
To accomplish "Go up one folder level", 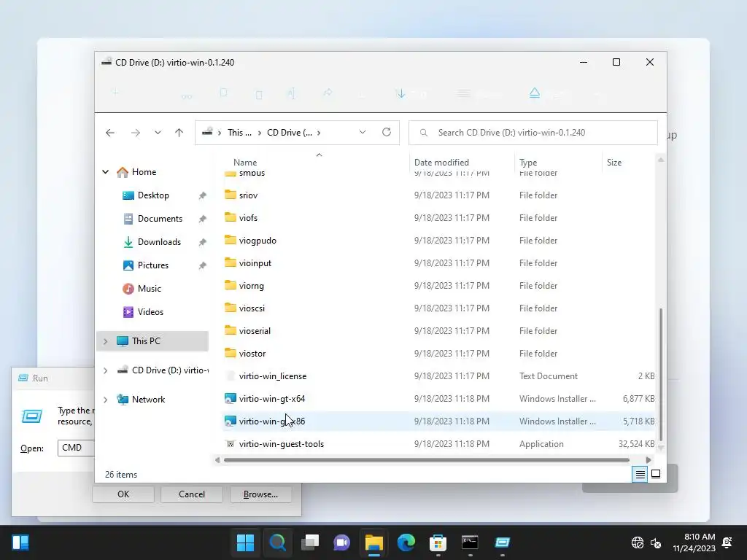I will pos(179,133).
